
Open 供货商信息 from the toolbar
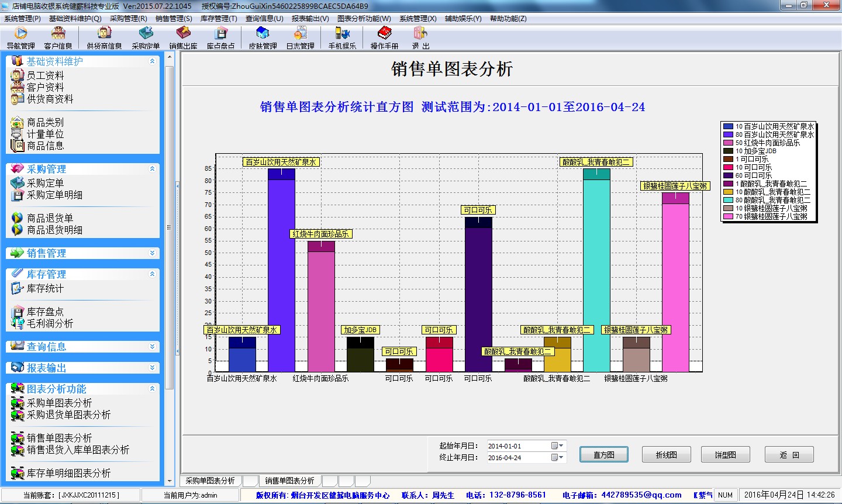coord(104,37)
